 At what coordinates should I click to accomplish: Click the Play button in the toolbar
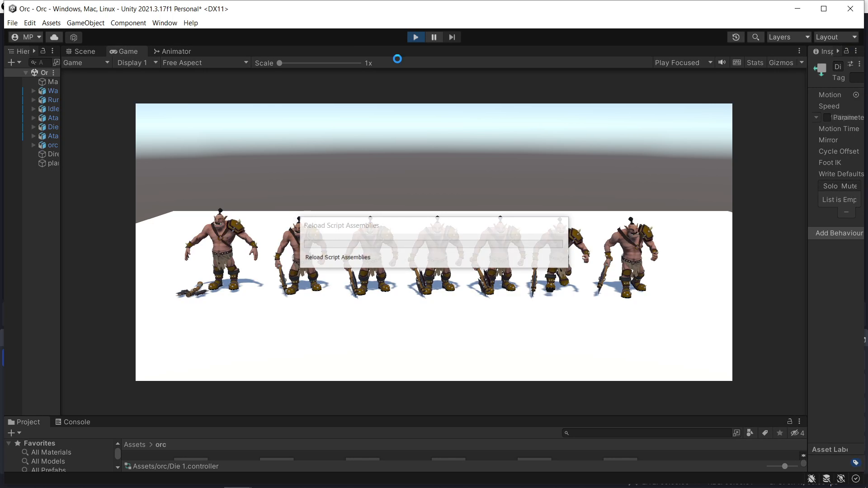click(415, 37)
